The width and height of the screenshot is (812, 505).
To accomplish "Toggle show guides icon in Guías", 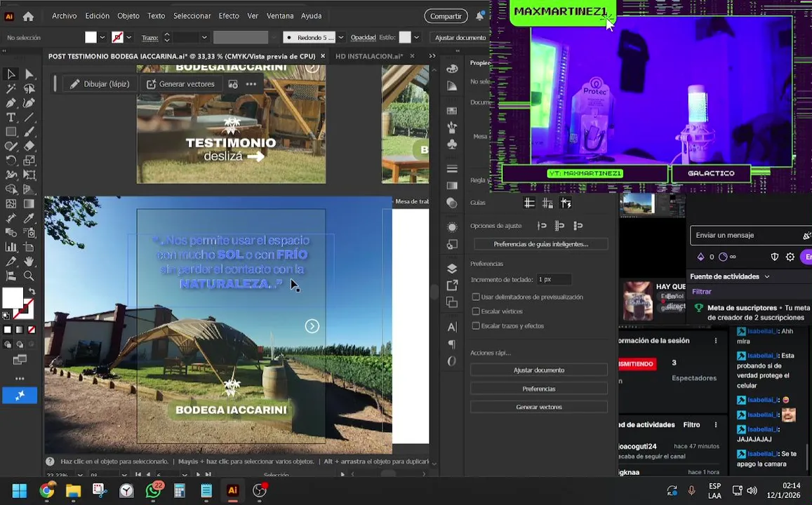I will tap(529, 203).
